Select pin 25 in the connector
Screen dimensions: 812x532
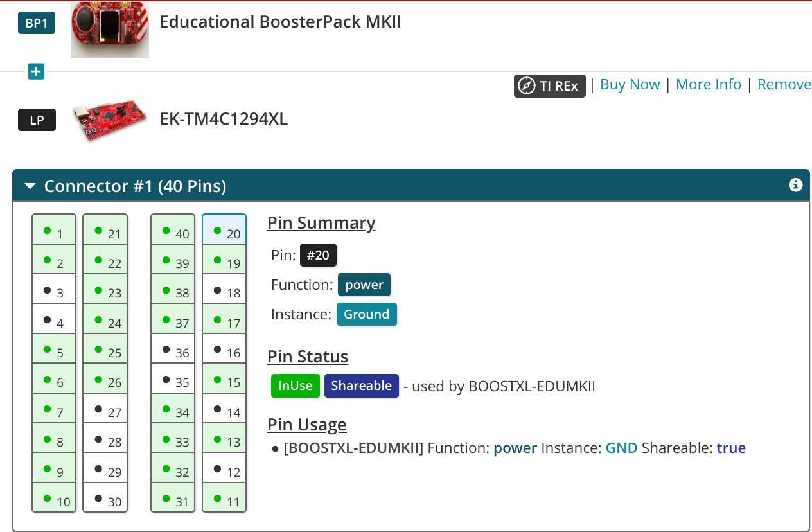105,349
